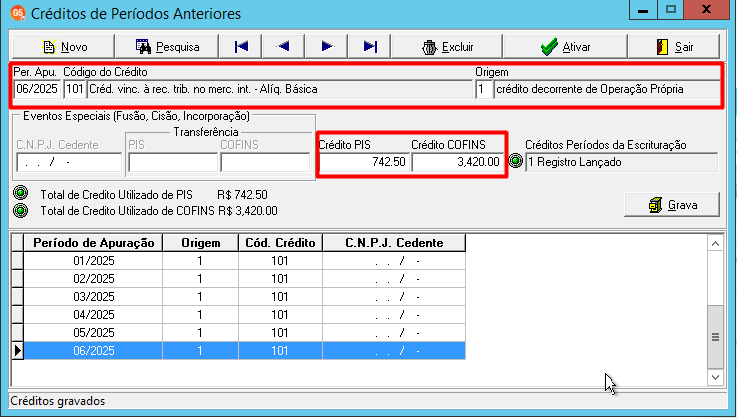Screen dimensions: 737x418
Task: Click the green indicator next to Créditos Períodos da Escrituração
Action: (x=516, y=161)
